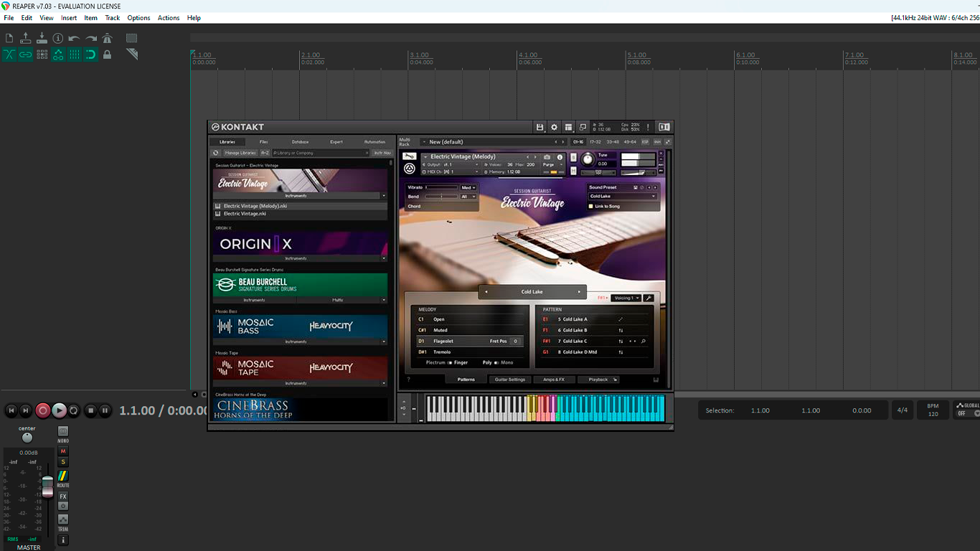Open the Sound Preset Cold Lake dropdown
The width and height of the screenshot is (980, 551).
coord(622,197)
